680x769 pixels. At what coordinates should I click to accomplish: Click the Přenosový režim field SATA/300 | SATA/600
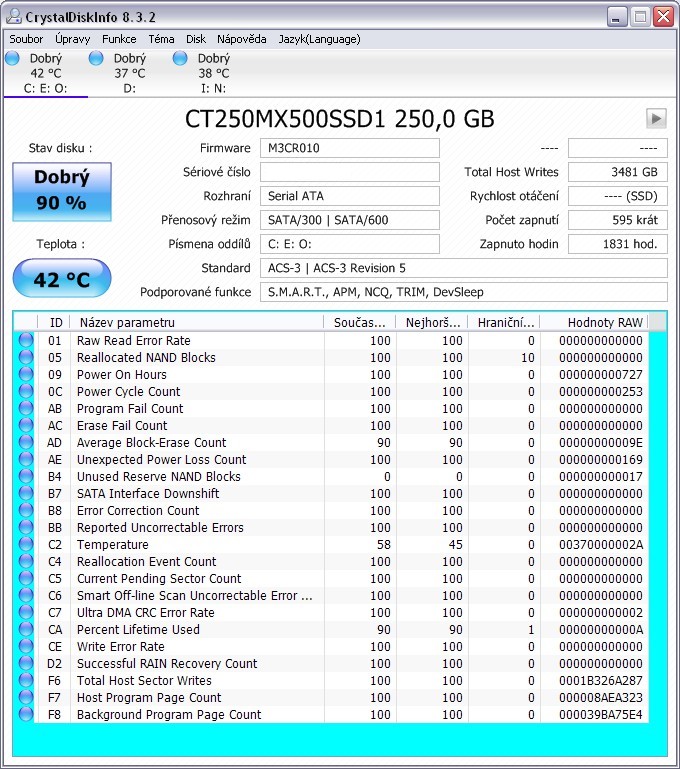[x=350, y=220]
